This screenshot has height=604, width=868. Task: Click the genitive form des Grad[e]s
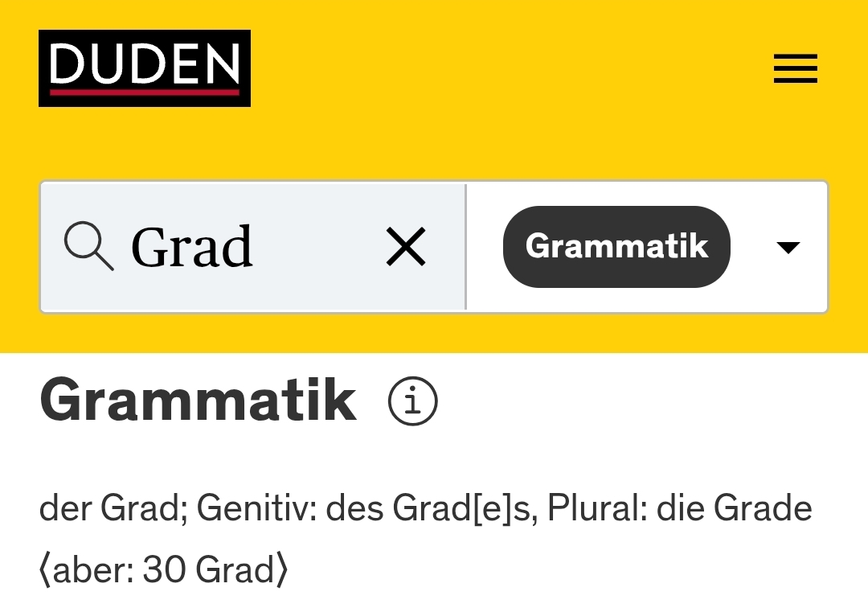[432, 507]
